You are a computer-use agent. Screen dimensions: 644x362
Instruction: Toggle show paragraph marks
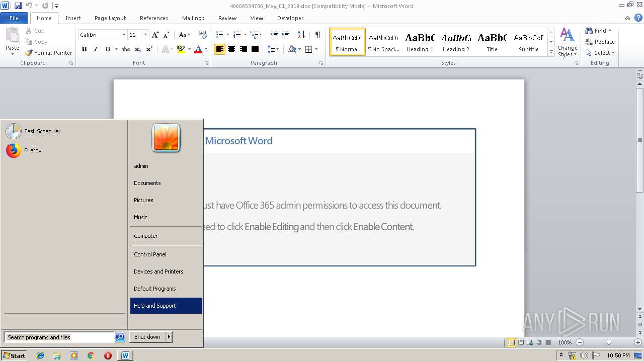click(x=318, y=35)
